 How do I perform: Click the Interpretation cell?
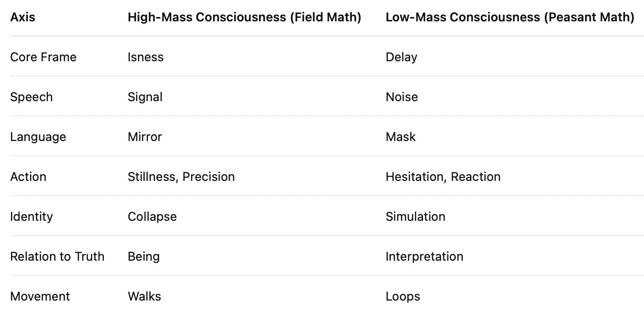click(424, 256)
